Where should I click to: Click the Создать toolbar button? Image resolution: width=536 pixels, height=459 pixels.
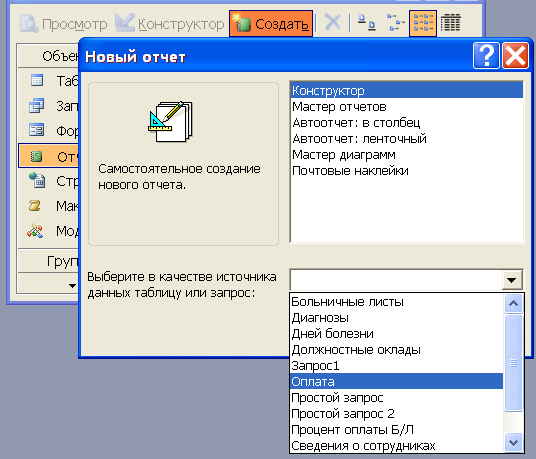[271, 24]
